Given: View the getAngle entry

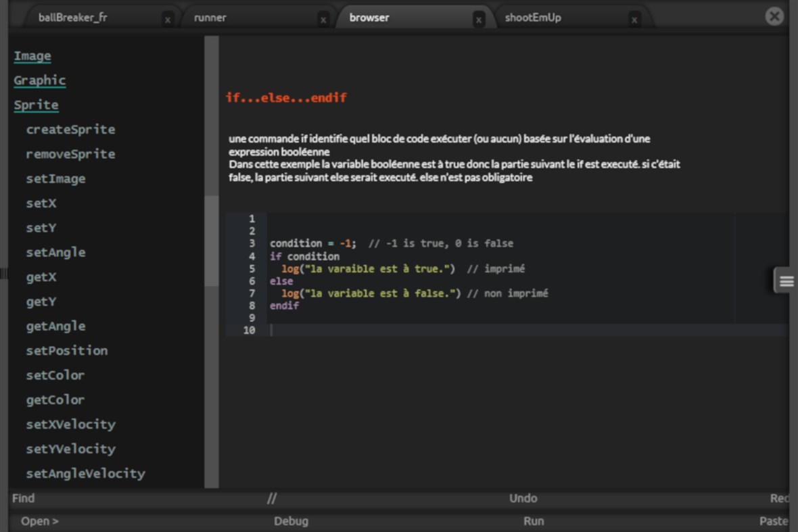Looking at the screenshot, I should point(56,326).
